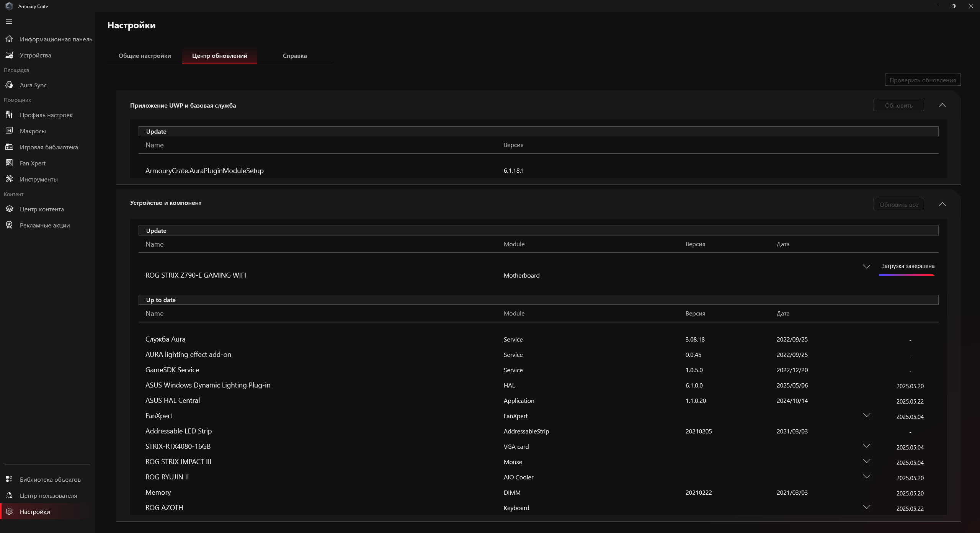This screenshot has height=533, width=980.
Task: Switch to Общие настройки tab
Action: click(x=145, y=56)
